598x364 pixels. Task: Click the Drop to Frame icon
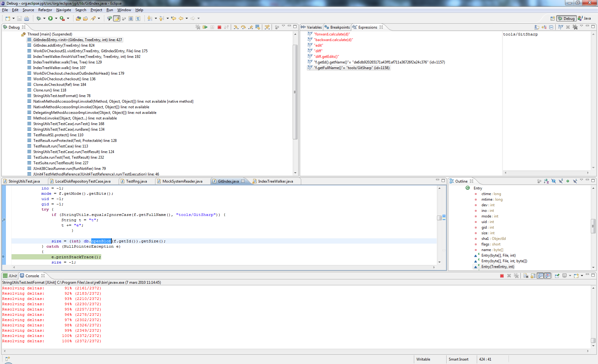258,27
